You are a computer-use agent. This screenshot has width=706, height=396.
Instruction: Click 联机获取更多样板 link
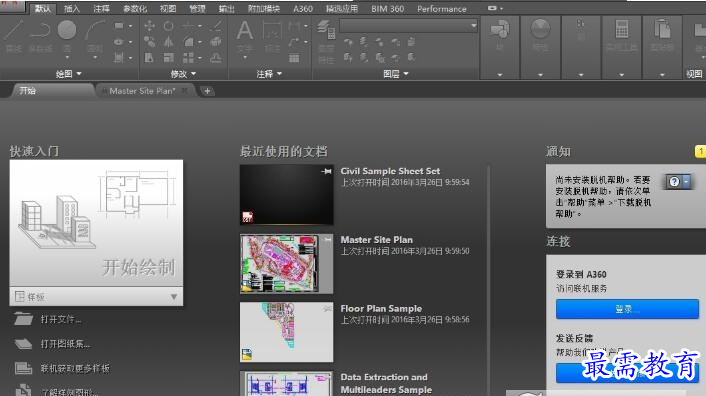tap(75, 369)
